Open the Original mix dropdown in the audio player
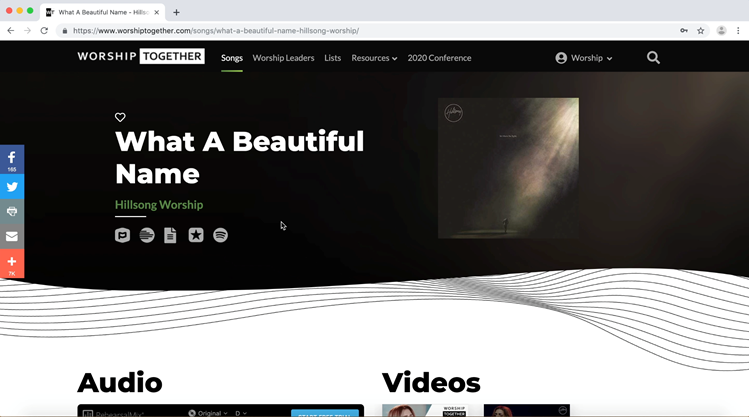The image size is (750, 417). (208, 412)
